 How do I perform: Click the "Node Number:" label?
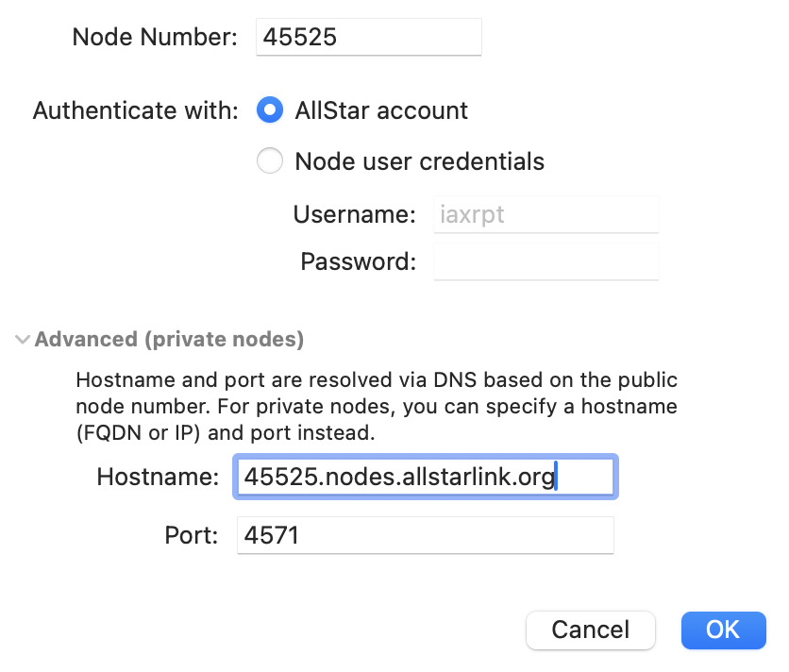coord(156,38)
